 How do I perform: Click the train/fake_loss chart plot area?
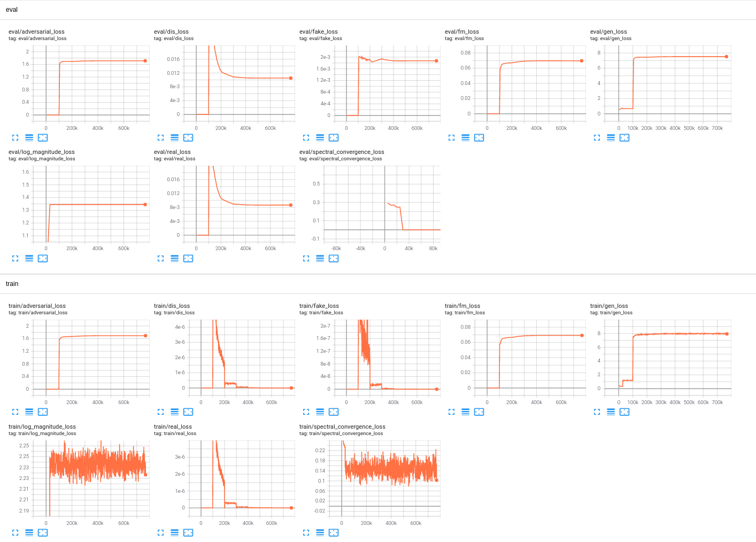(x=388, y=358)
